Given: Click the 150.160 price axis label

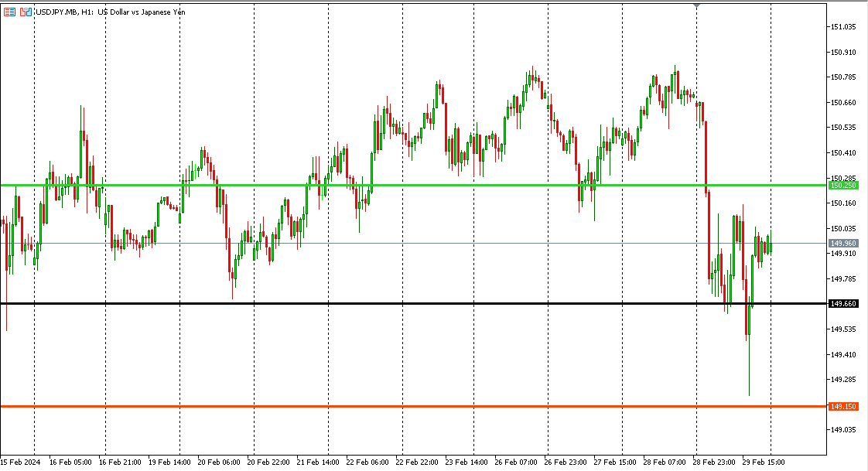Looking at the screenshot, I should click(844, 203).
